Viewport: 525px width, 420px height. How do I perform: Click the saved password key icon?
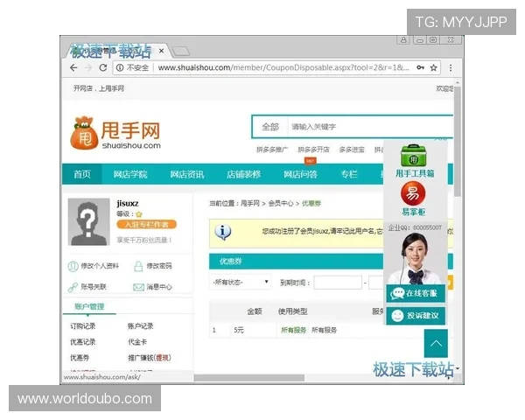[420, 67]
